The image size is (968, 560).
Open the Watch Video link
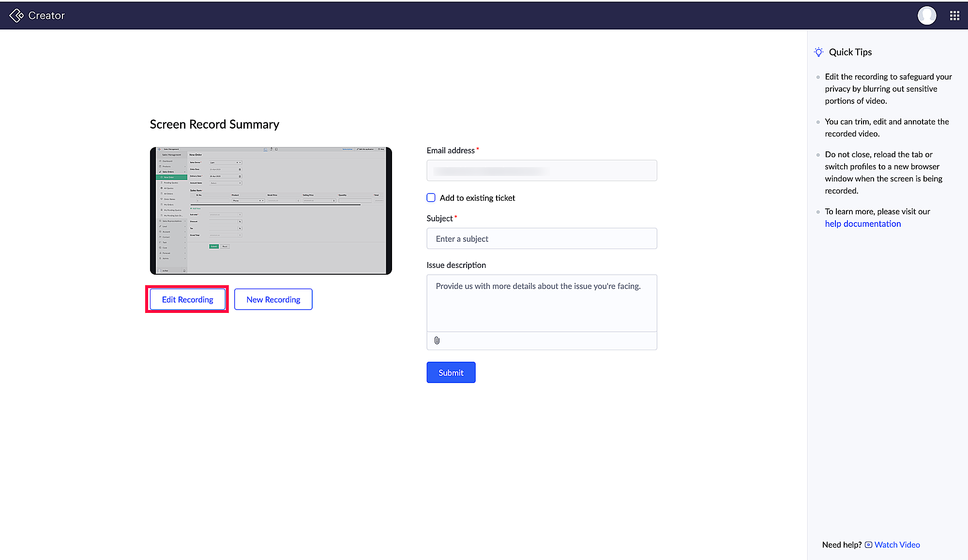(897, 545)
